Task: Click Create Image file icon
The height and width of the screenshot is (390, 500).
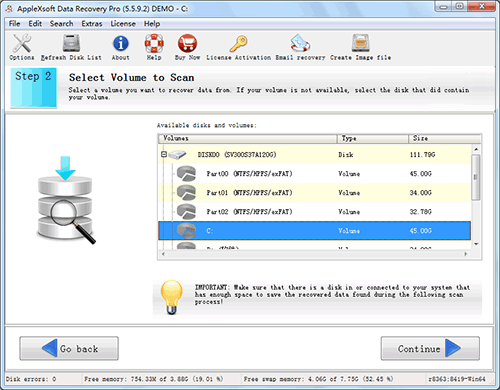Action: coord(361,44)
